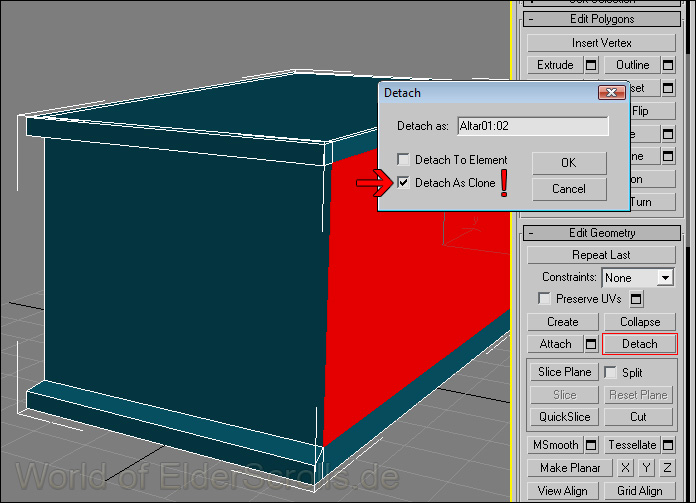Toggle Preserve UVs checkbox
The image size is (696, 503).
click(544, 298)
